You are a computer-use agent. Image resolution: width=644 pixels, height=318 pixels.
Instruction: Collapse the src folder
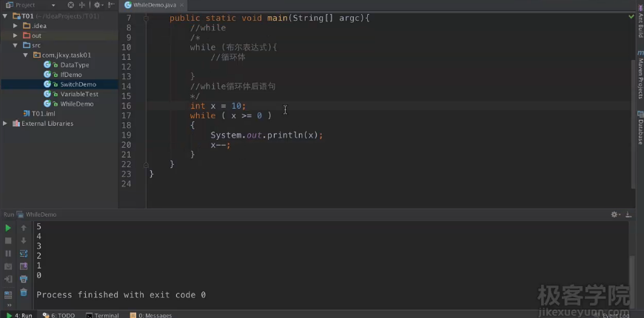[16, 45]
